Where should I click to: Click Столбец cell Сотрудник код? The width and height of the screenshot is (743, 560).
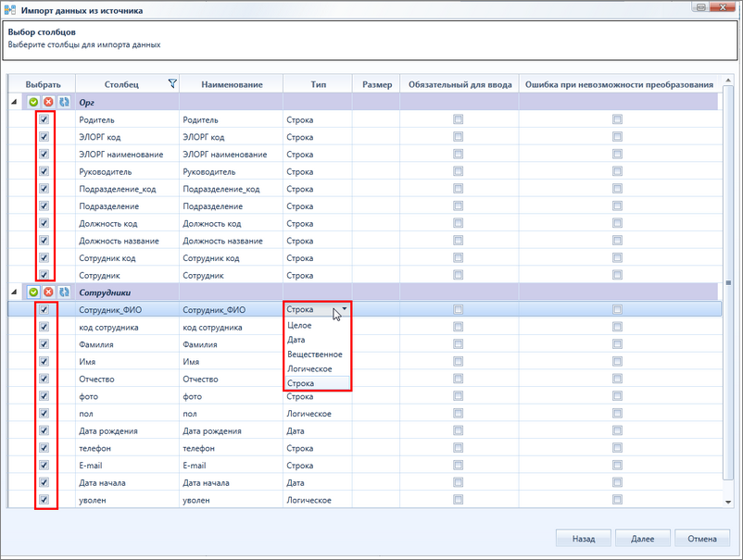[x=127, y=258]
